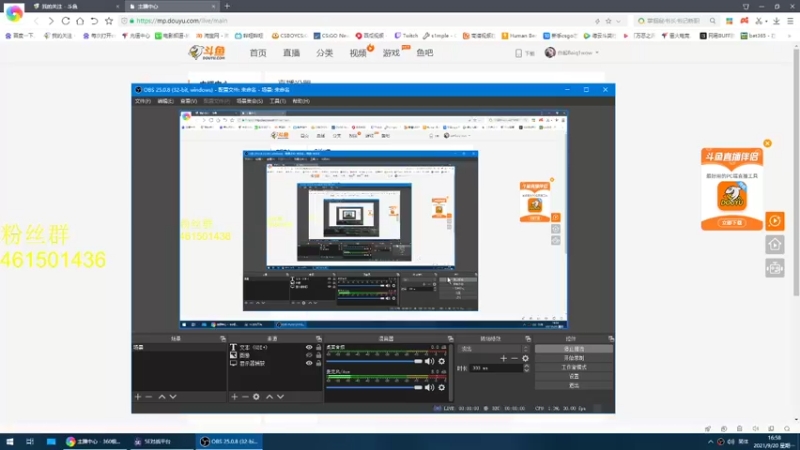This screenshot has width=800, height=450.
Task: Click 立即下载 button on Douyu companion ad
Action: click(732, 223)
